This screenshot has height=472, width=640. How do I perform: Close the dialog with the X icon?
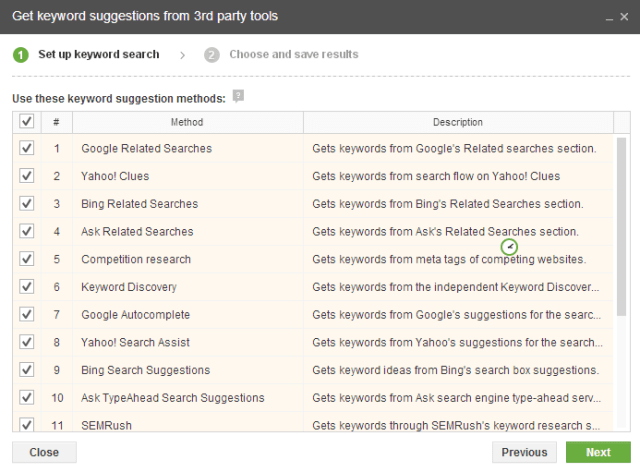click(x=625, y=17)
